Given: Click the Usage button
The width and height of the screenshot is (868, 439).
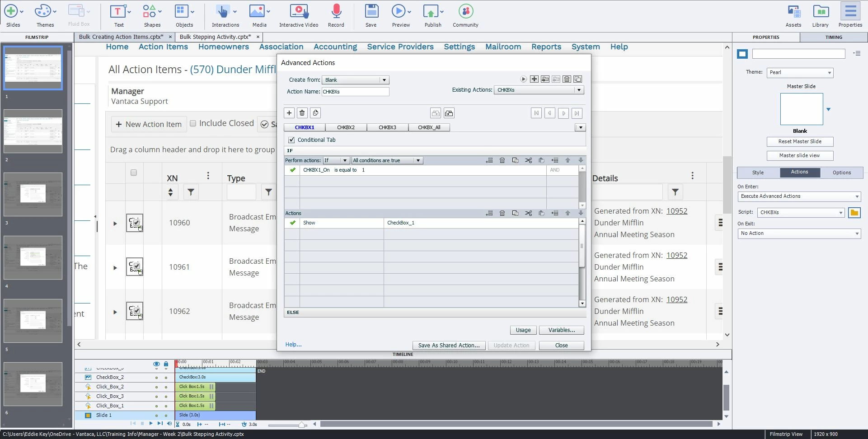Looking at the screenshot, I should pyautogui.click(x=523, y=330).
